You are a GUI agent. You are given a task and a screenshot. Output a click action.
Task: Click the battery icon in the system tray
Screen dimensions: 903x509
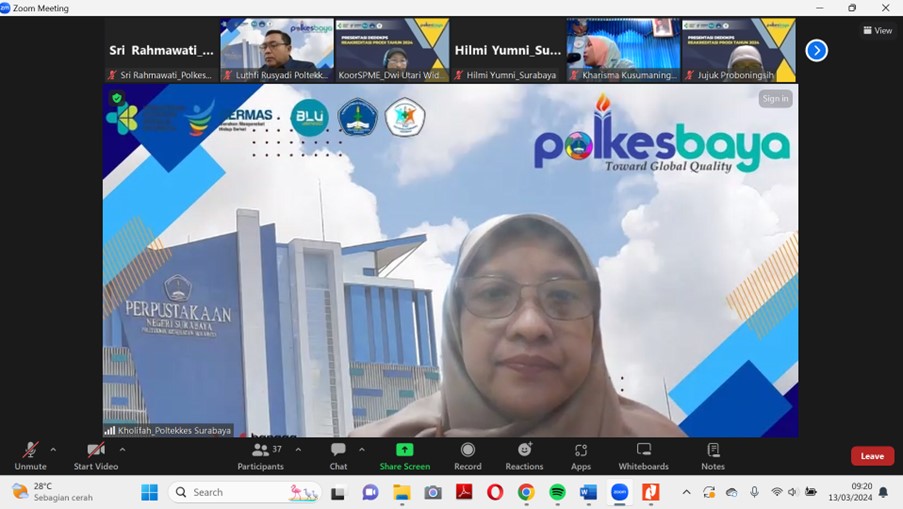811,492
